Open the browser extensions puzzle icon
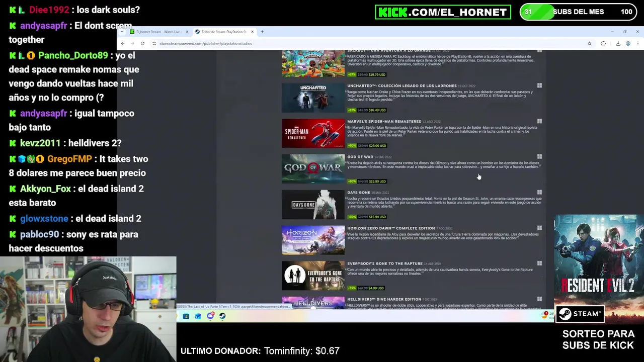Image resolution: width=644 pixels, height=362 pixels. tap(603, 43)
